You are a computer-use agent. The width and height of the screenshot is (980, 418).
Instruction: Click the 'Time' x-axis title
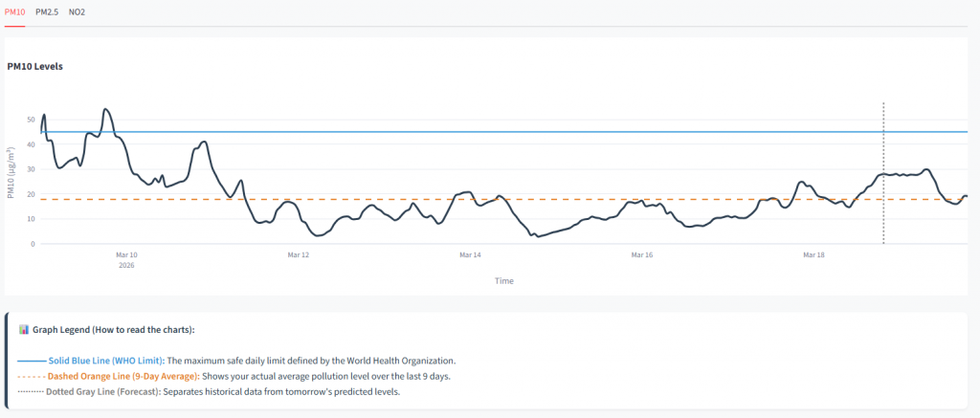click(x=504, y=281)
